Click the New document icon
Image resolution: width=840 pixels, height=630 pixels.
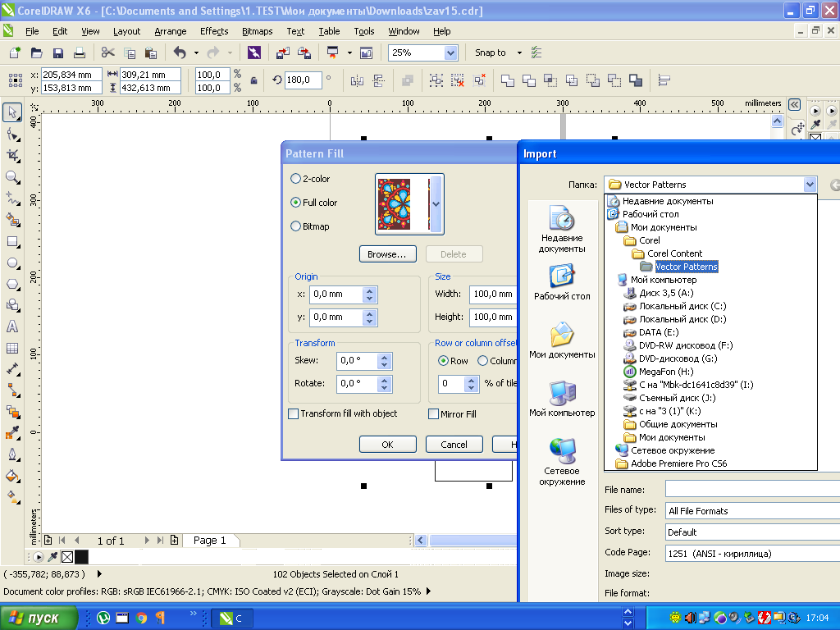(15, 52)
